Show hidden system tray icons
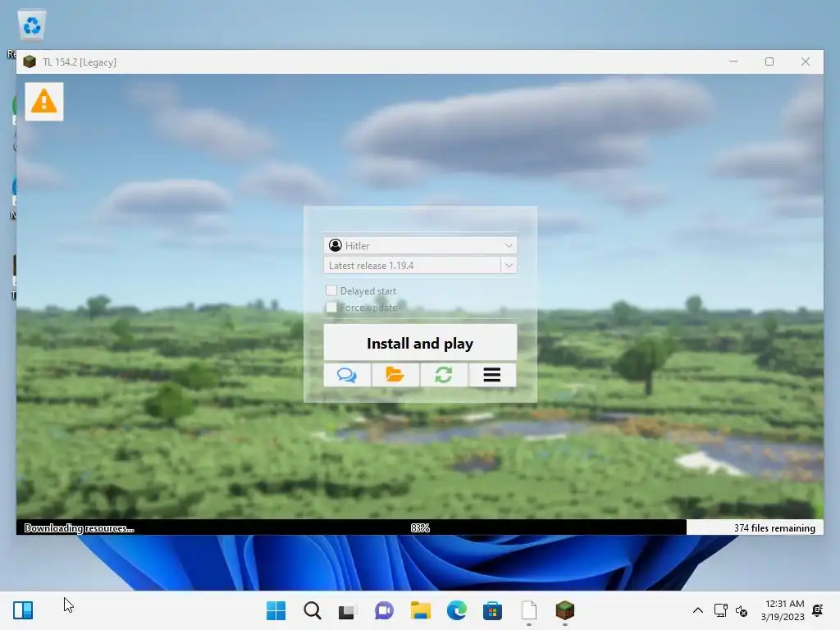This screenshot has width=840, height=630. pos(697,610)
